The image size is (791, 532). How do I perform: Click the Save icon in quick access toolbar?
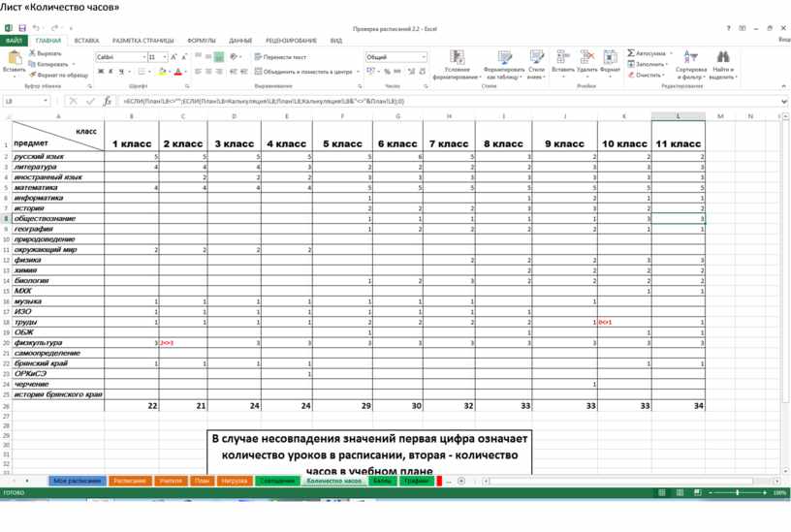point(21,29)
